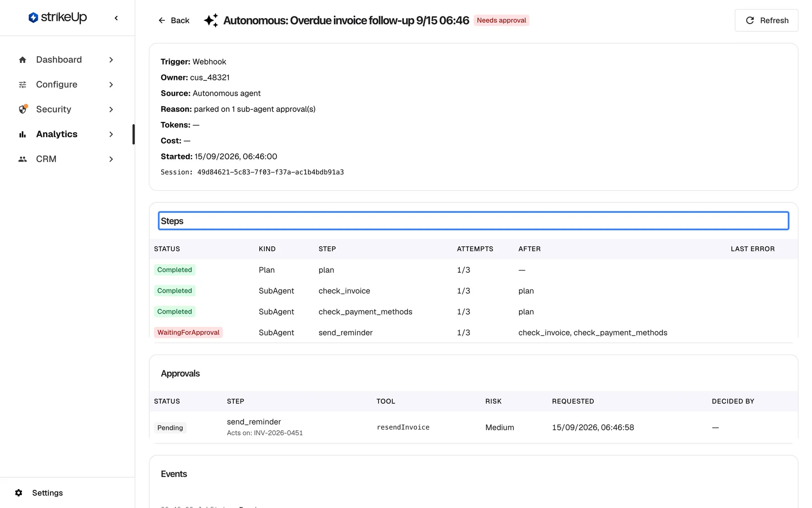Click the strikeUp logo
The image size is (812, 508).
[57, 18]
